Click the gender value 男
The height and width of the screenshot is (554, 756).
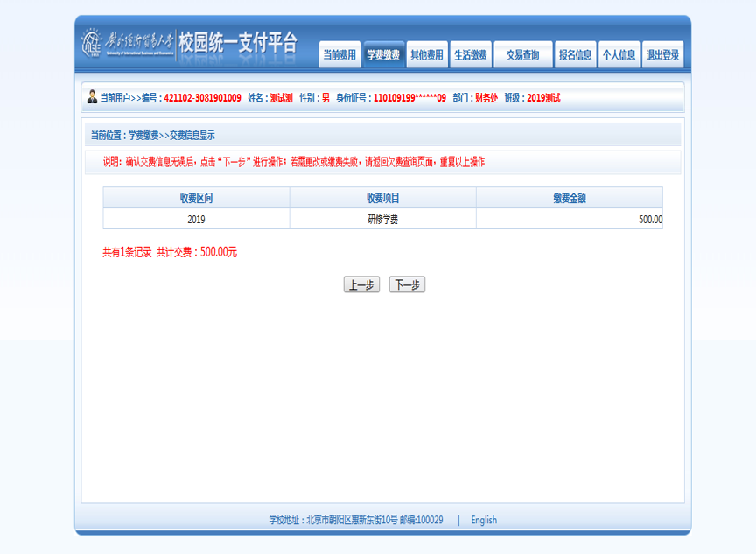(x=325, y=98)
